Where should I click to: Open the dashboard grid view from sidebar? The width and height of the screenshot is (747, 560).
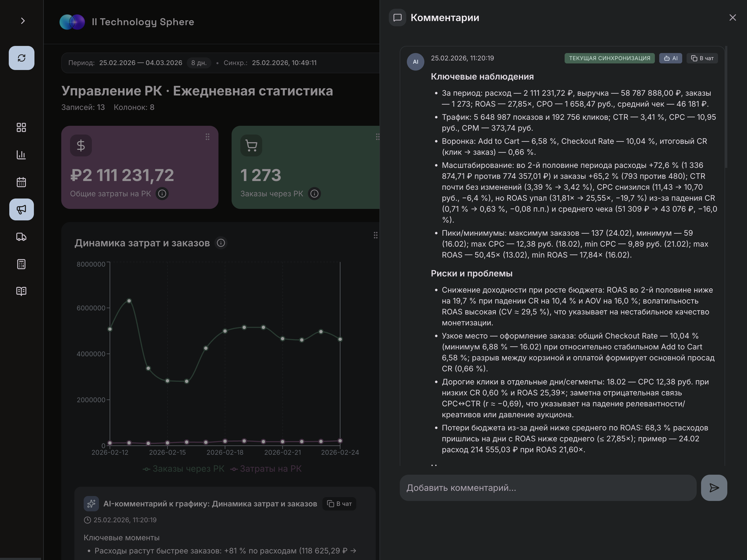pos(21,128)
